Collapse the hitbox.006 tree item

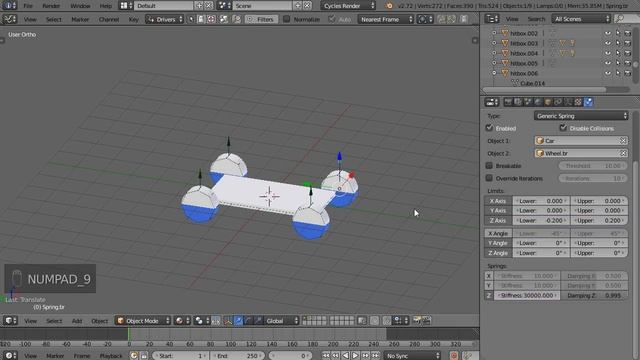click(x=494, y=73)
